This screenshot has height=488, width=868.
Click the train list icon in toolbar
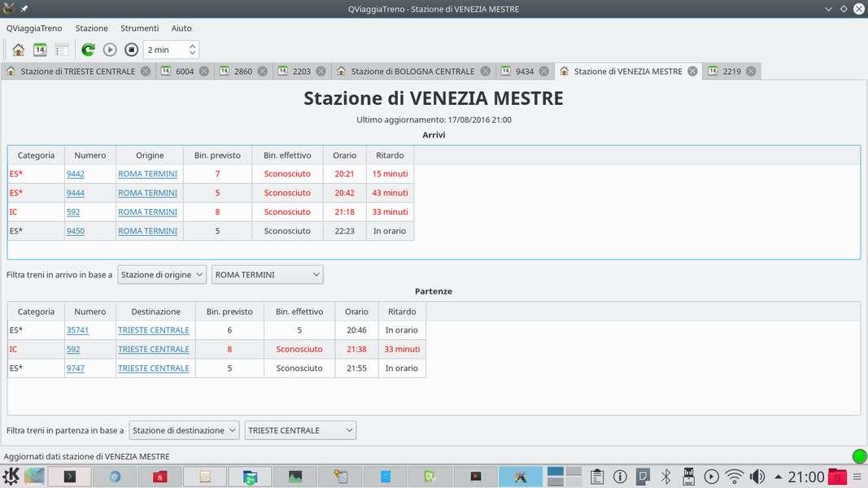pyautogui.click(x=62, y=50)
